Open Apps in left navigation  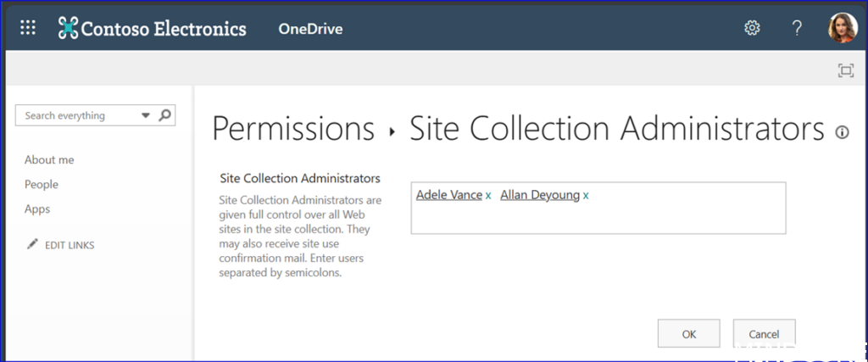[x=37, y=209]
